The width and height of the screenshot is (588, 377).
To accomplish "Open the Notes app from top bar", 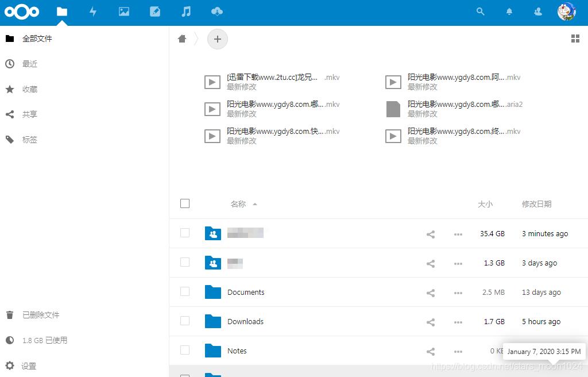I will click(x=155, y=11).
